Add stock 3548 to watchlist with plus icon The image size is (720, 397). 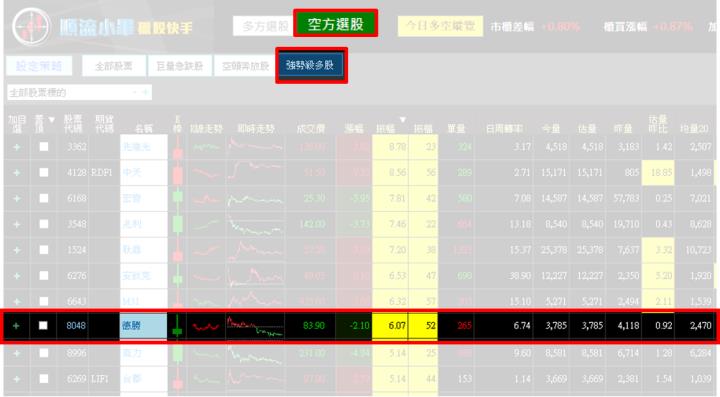pyautogui.click(x=17, y=224)
